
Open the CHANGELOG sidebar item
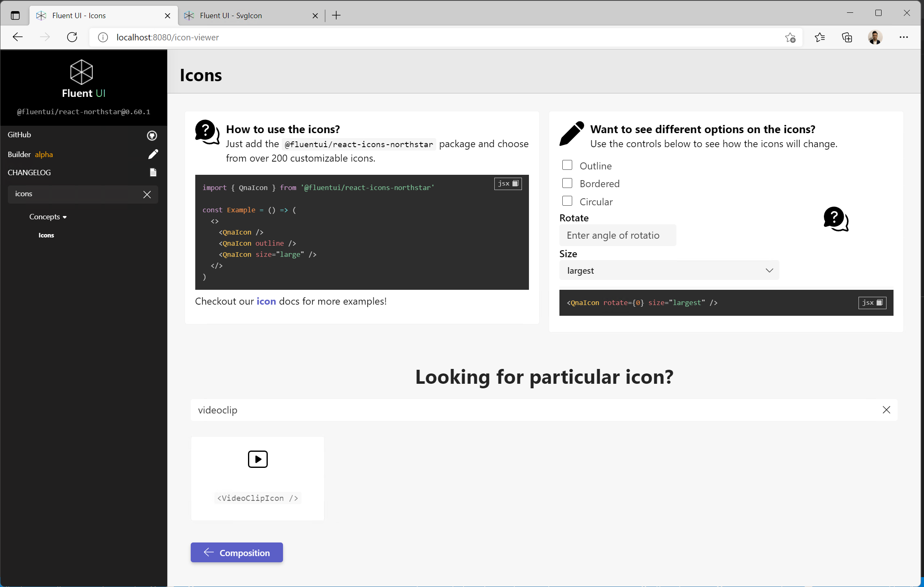click(29, 173)
